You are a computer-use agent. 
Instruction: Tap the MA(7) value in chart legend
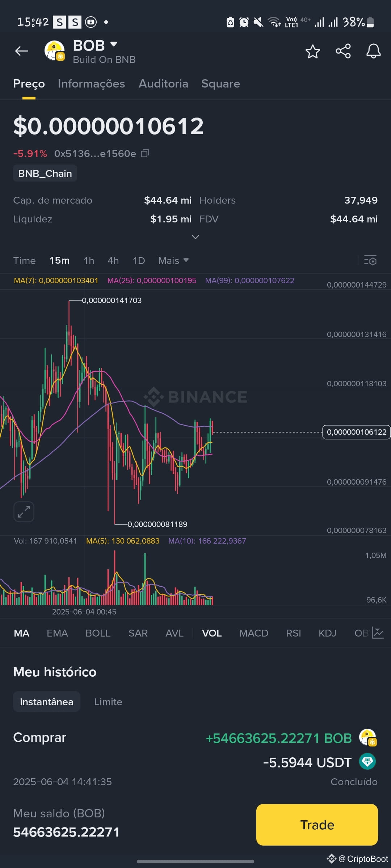point(56,280)
